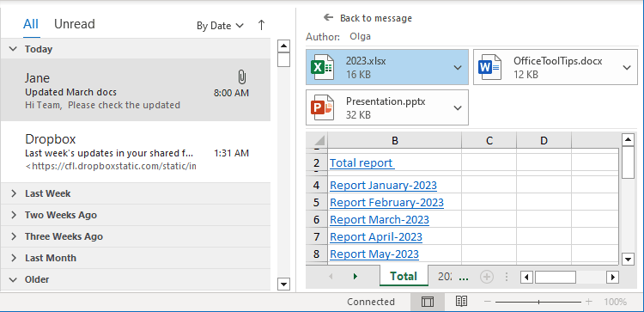Open the Presentation.pptx attachment dropdown arrow
This screenshot has width=644, height=312.
coord(458,108)
